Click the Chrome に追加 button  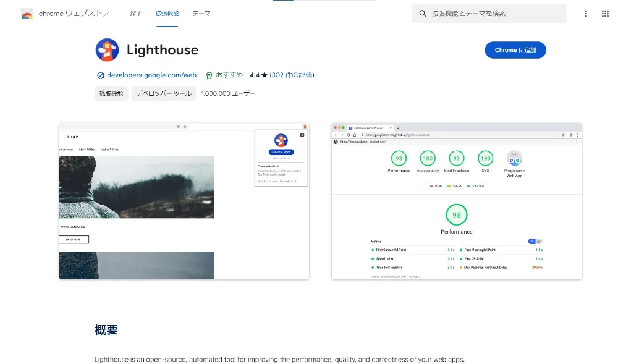click(x=515, y=50)
